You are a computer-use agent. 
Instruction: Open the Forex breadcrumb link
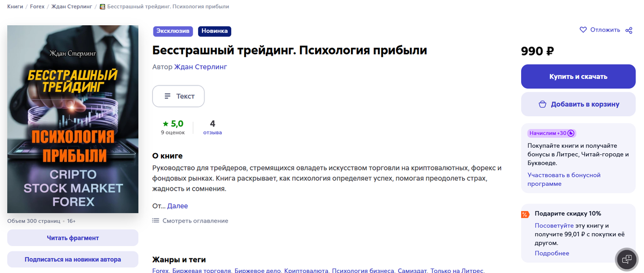(37, 6)
